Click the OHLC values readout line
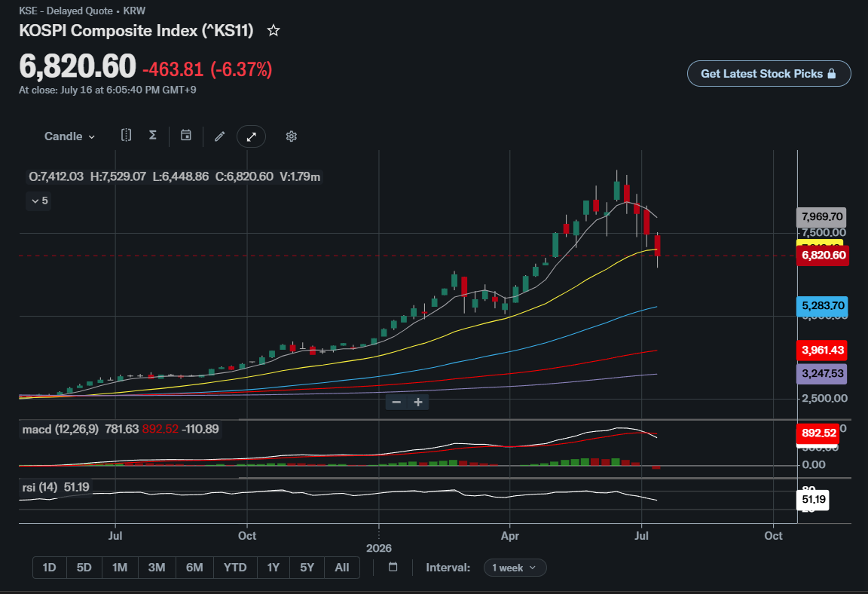The image size is (868, 594). 174,176
